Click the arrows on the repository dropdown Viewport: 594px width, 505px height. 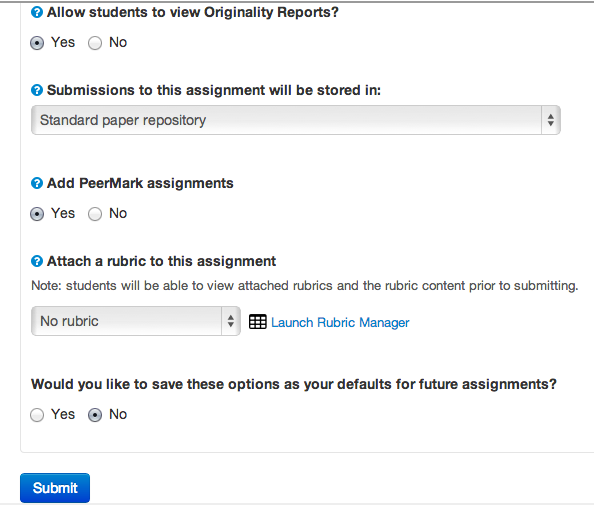(551, 120)
